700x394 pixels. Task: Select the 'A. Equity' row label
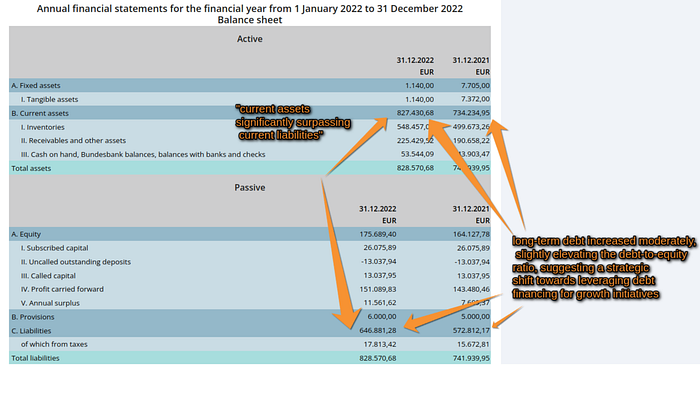pyautogui.click(x=26, y=234)
